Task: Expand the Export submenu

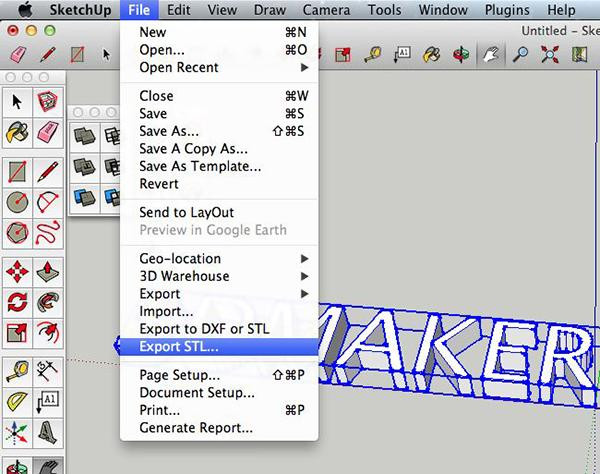Action: click(219, 294)
